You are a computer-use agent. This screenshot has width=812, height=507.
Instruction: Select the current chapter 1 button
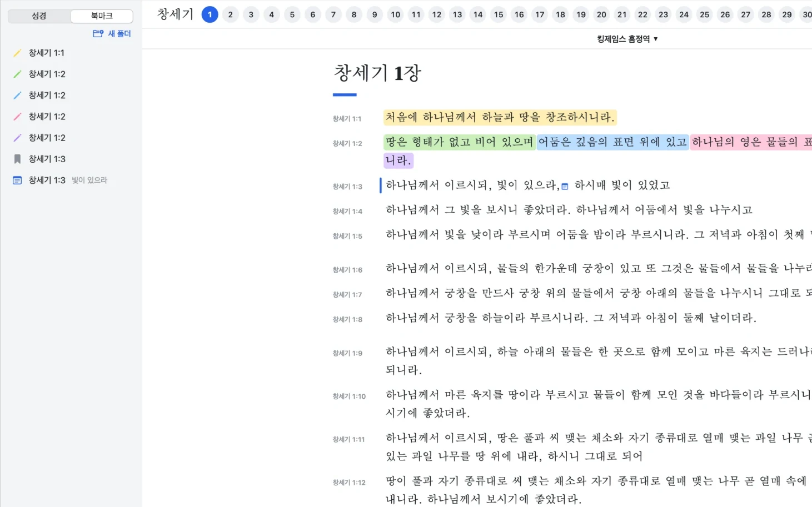point(210,14)
